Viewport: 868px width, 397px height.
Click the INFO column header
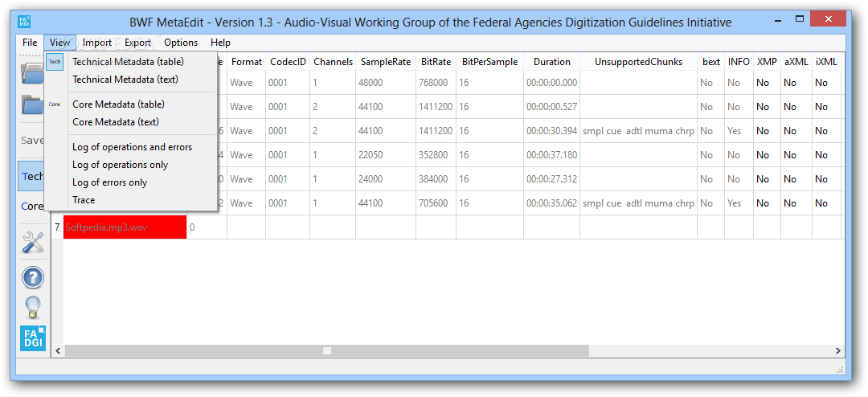(739, 62)
